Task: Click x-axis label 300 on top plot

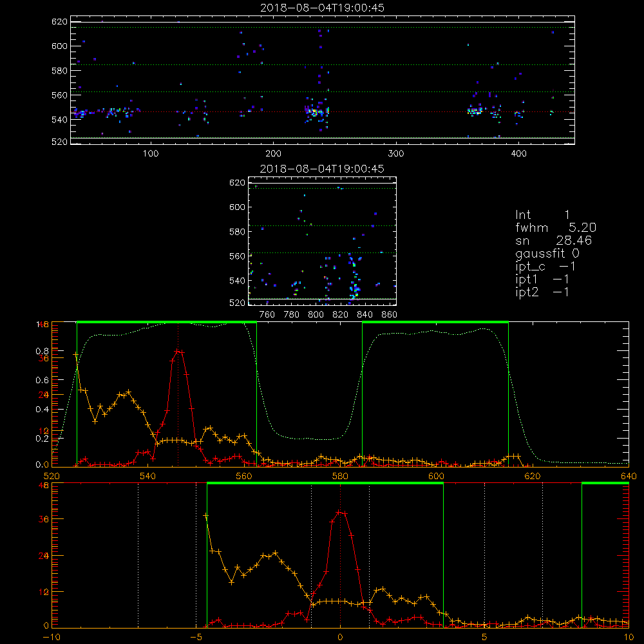Action: [x=396, y=154]
